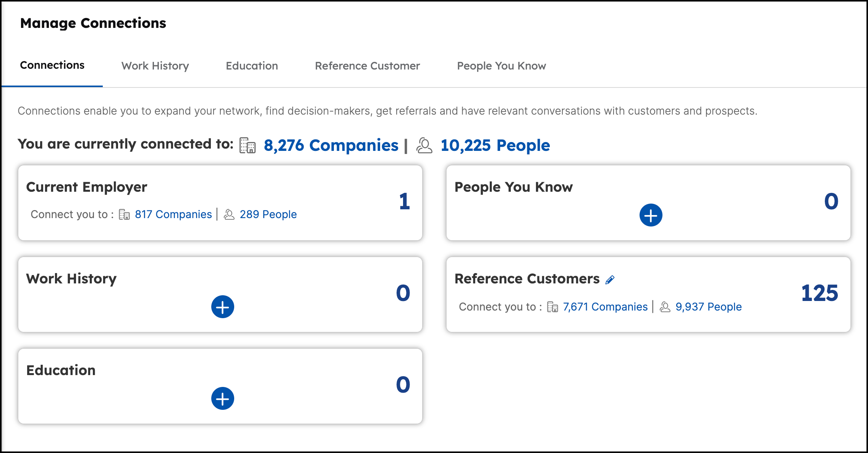Open the 10,225 People link
The width and height of the screenshot is (868, 453).
(495, 146)
